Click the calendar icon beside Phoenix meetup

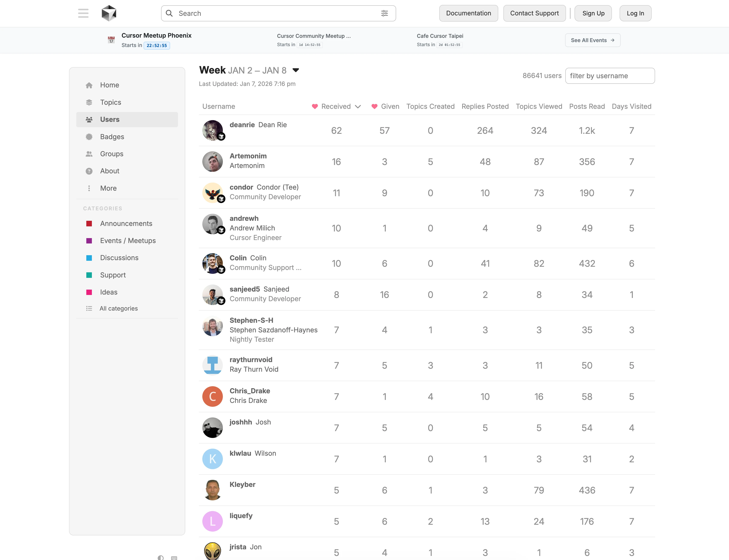point(111,40)
